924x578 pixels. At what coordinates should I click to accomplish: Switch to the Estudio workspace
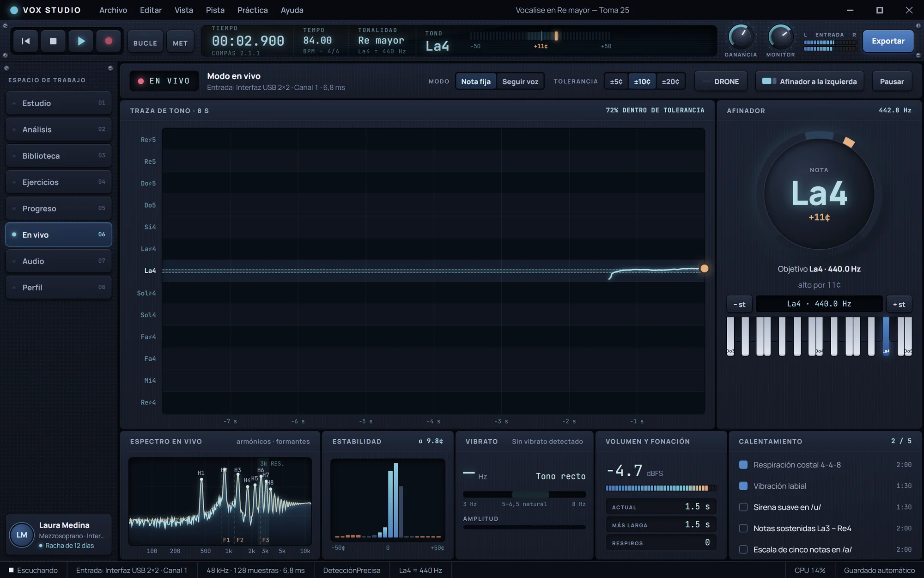point(59,103)
